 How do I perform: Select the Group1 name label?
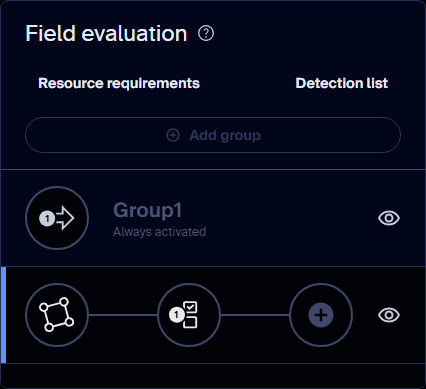pos(148,210)
